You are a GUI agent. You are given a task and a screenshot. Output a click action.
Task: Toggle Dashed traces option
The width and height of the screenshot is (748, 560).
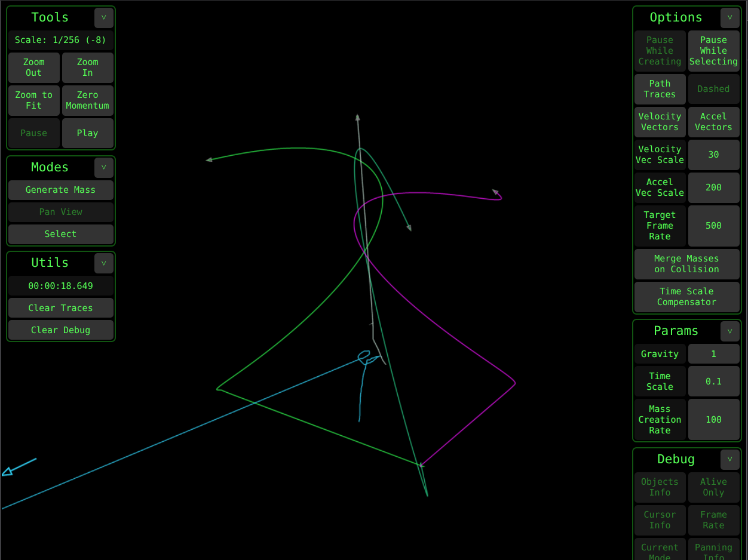tap(714, 89)
